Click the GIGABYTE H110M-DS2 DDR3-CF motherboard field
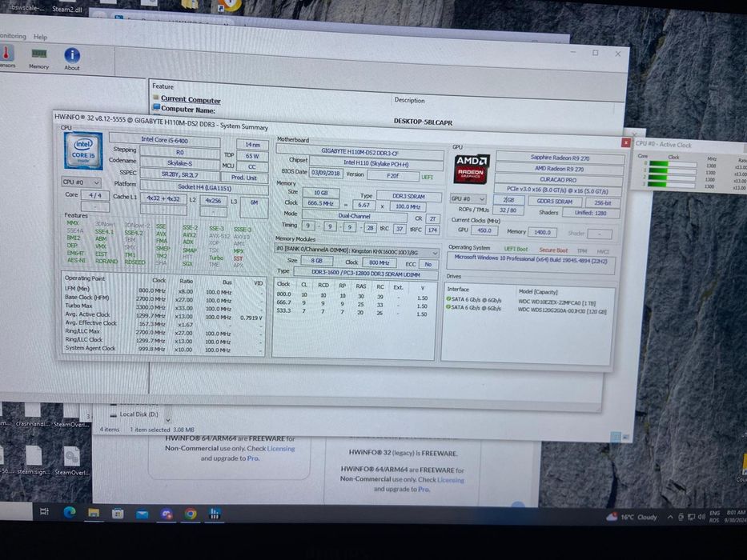The image size is (747, 560). point(359,151)
